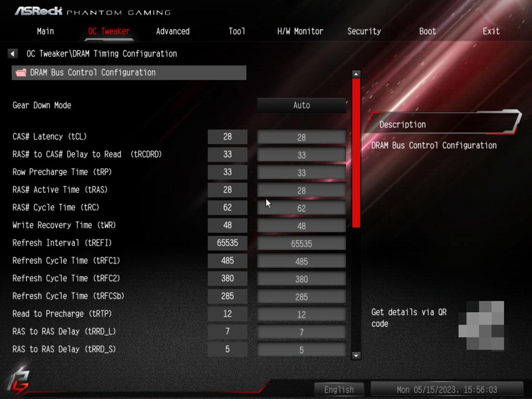The height and width of the screenshot is (399, 532).
Task: Click the Write Recovery Time (tWR) input
Action: tap(301, 226)
